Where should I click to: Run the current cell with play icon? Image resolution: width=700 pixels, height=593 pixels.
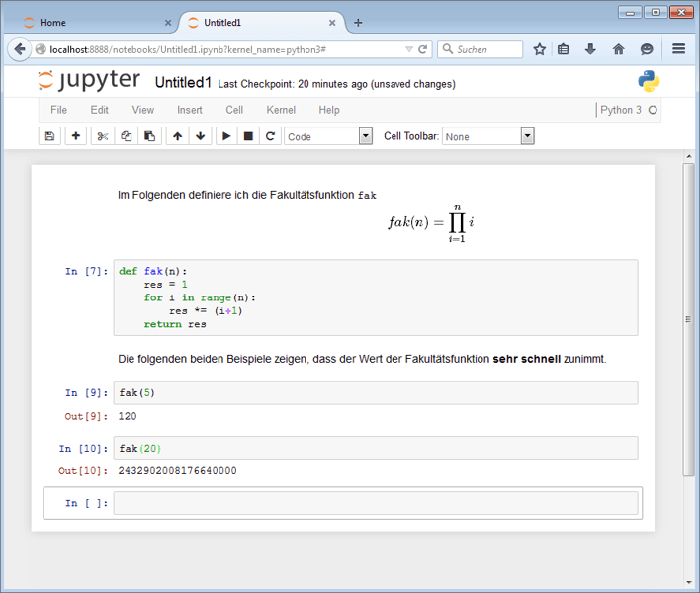click(226, 136)
